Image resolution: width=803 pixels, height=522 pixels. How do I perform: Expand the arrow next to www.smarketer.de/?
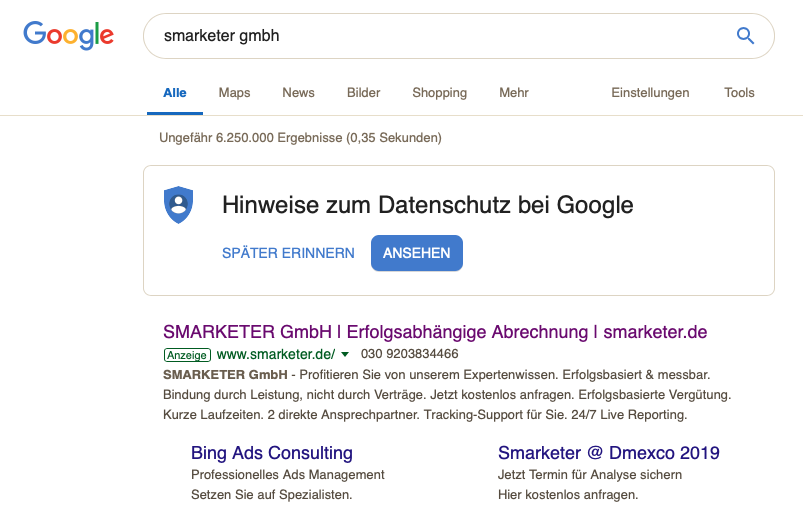tap(345, 354)
